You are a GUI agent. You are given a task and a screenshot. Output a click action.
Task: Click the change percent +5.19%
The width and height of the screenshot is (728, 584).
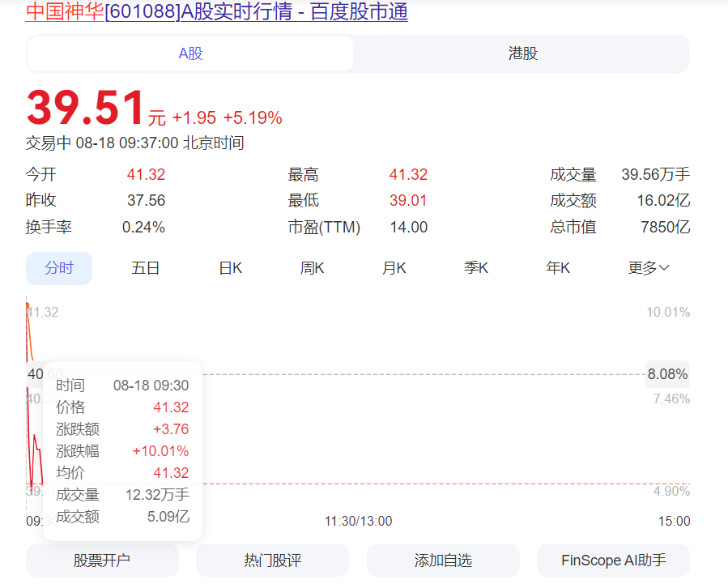point(253,118)
